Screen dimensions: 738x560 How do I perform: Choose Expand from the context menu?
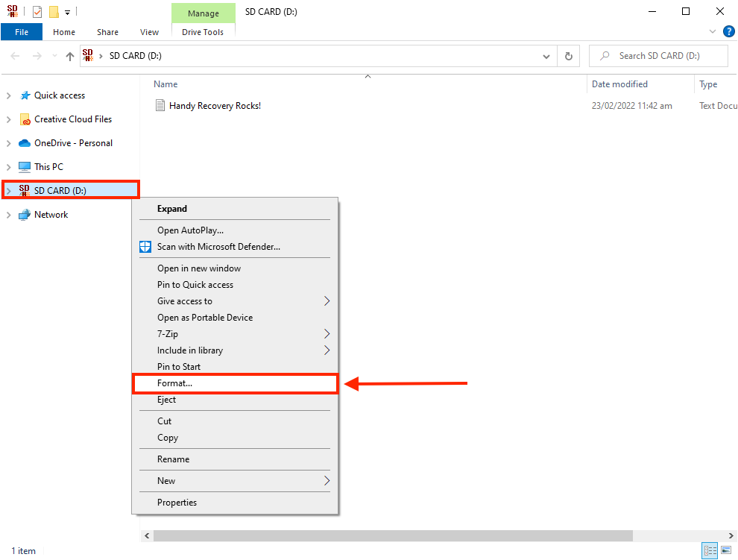coord(235,209)
